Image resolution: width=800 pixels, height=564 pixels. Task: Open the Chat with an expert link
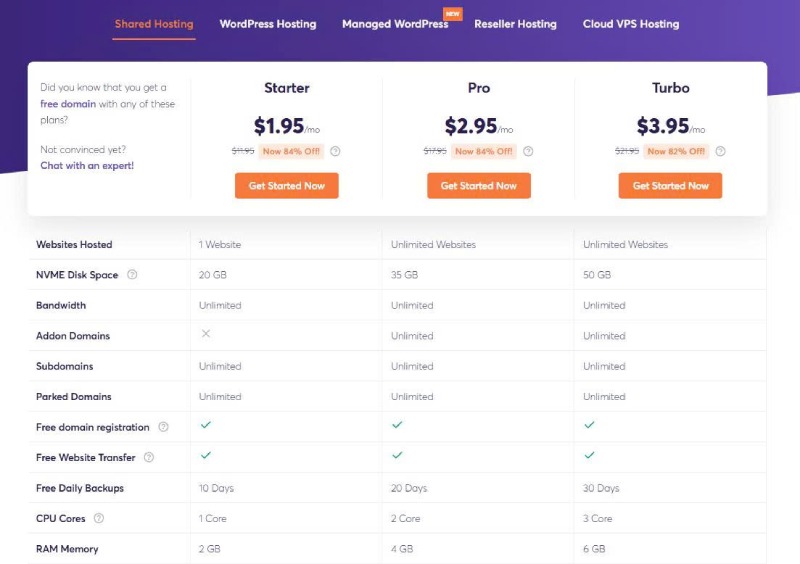click(87, 165)
